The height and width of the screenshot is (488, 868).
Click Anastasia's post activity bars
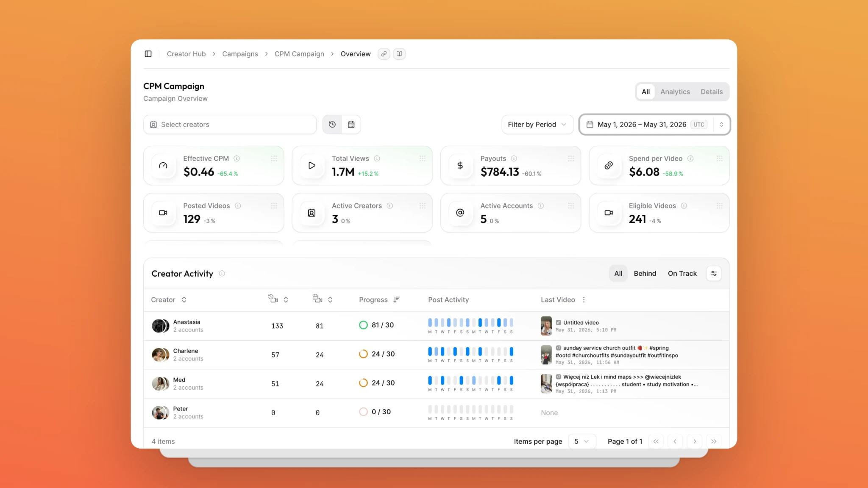(470, 326)
